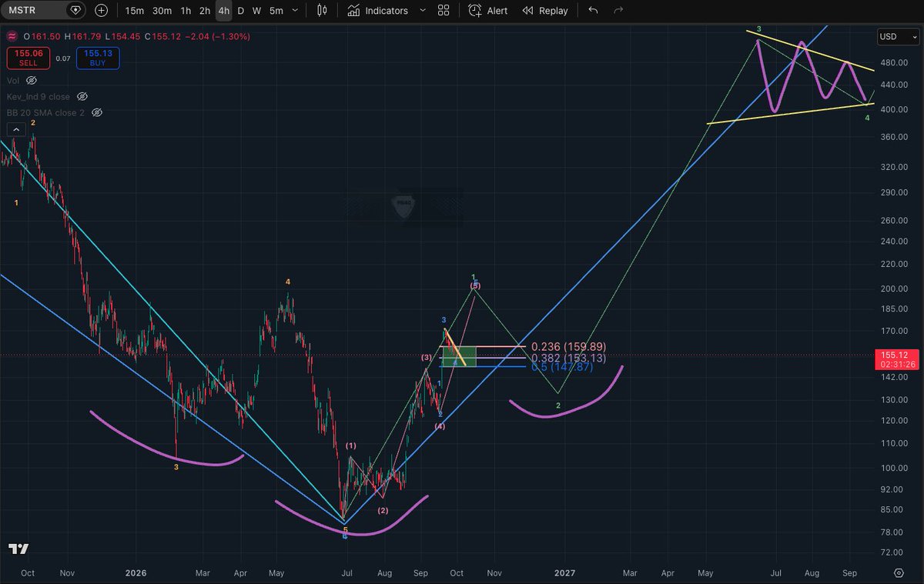Image resolution: width=924 pixels, height=584 pixels.
Task: Click the BB 20 SMA close 2 legend label
Action: tap(45, 112)
